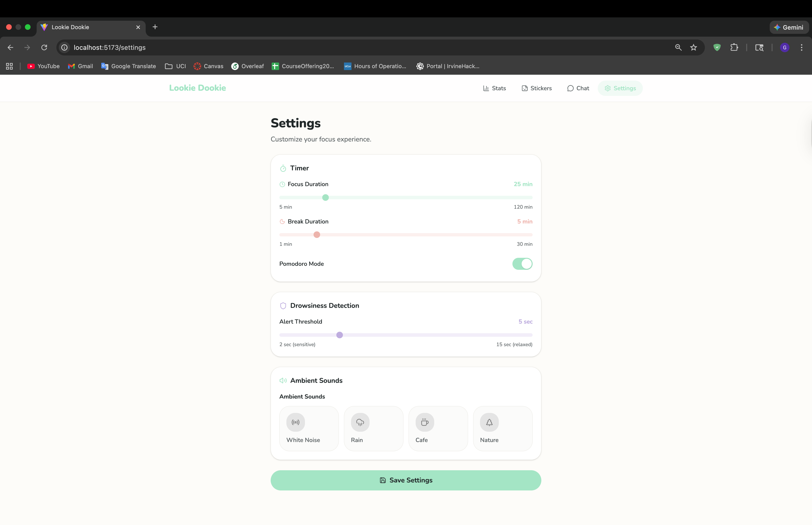This screenshot has height=525, width=812.
Task: Open the UCI bookmarks folder
Action: 176,66
